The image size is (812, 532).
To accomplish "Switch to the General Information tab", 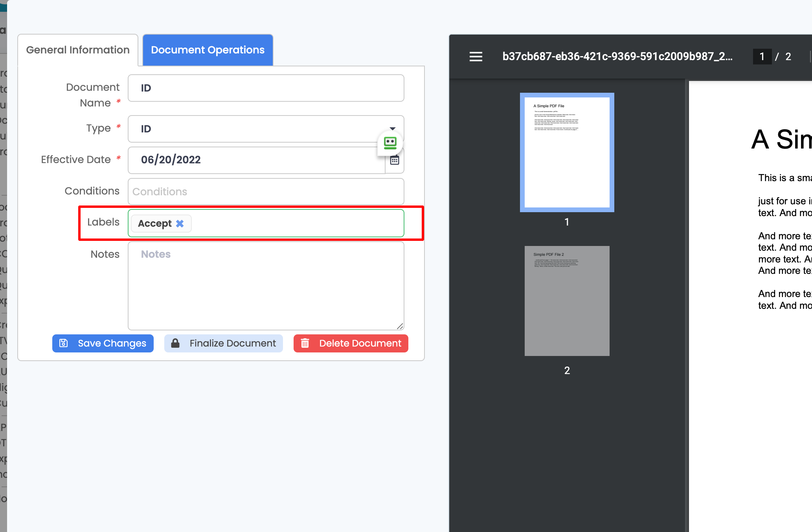I will [x=78, y=50].
